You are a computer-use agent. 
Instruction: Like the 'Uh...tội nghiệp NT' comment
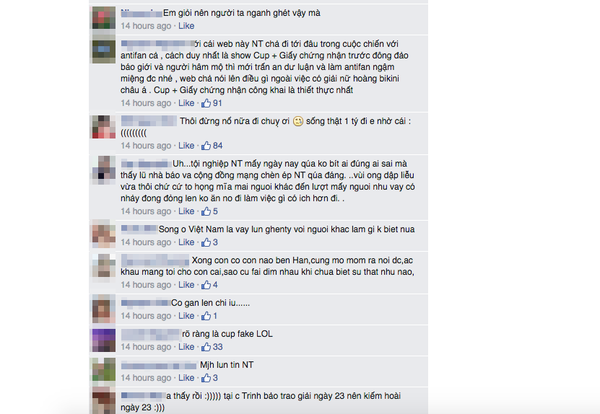pyautogui.click(x=186, y=211)
